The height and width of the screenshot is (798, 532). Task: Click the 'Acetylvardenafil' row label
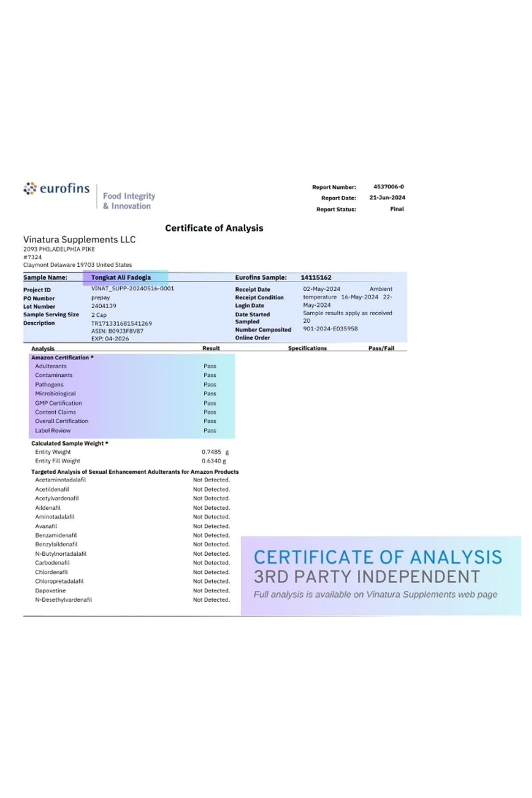(x=57, y=498)
